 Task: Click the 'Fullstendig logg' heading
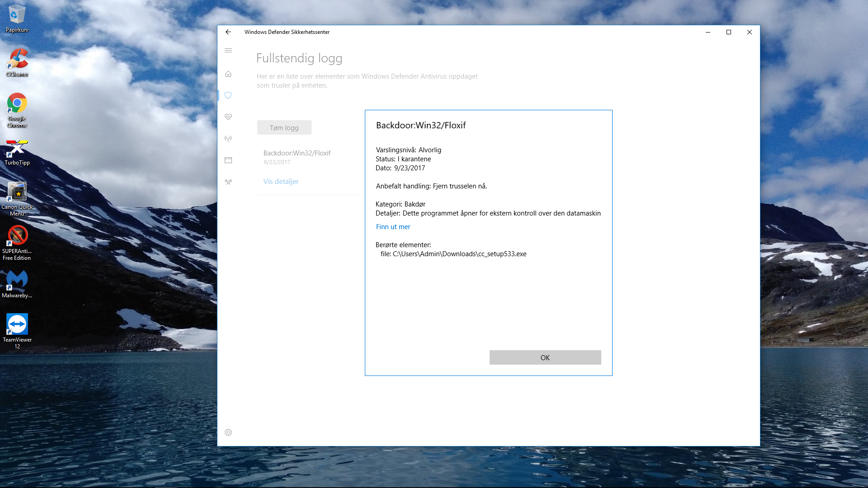299,58
